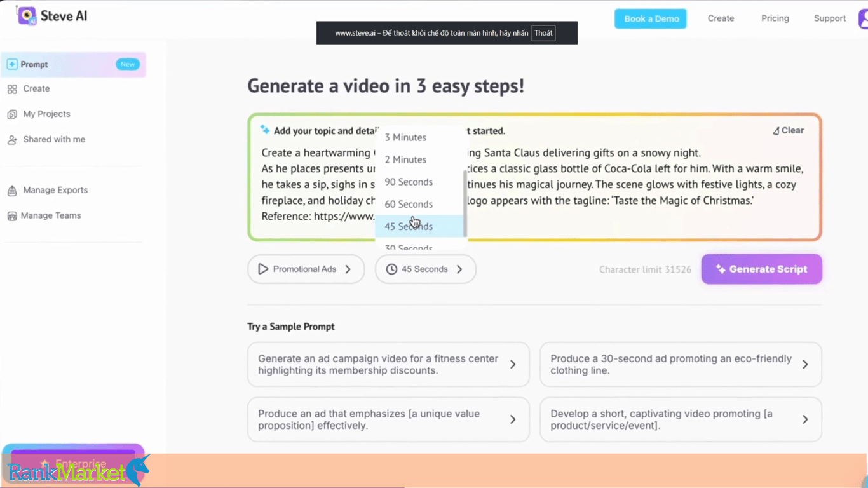Pick the highlighted 45 Seconds option

click(419, 226)
